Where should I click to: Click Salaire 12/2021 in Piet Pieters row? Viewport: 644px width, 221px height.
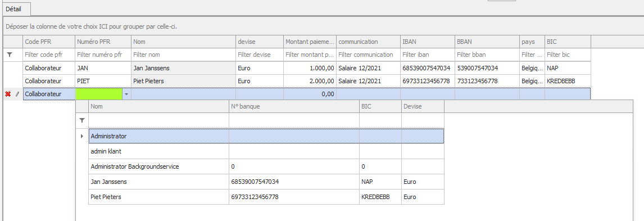[x=369, y=82]
